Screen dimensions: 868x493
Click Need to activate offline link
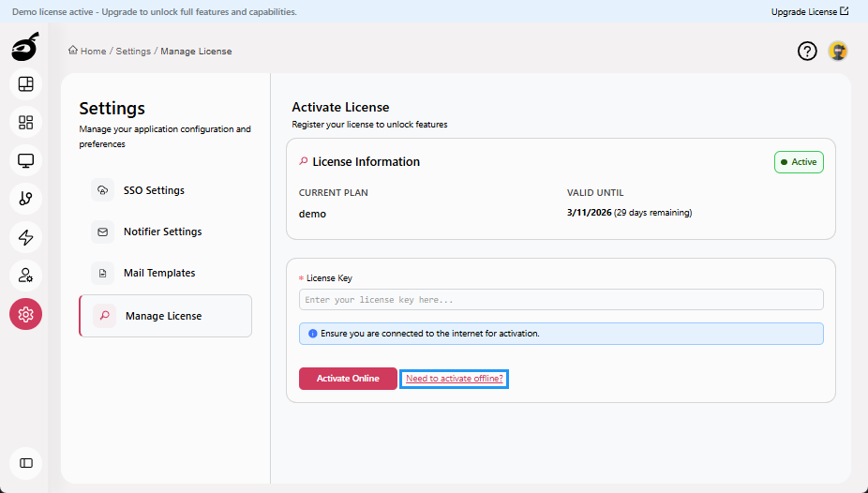tap(454, 379)
